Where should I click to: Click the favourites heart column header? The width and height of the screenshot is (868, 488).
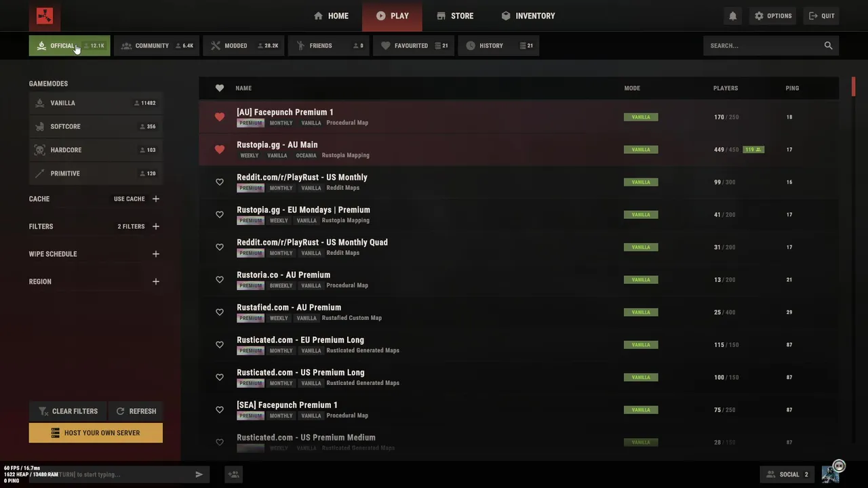(x=220, y=88)
